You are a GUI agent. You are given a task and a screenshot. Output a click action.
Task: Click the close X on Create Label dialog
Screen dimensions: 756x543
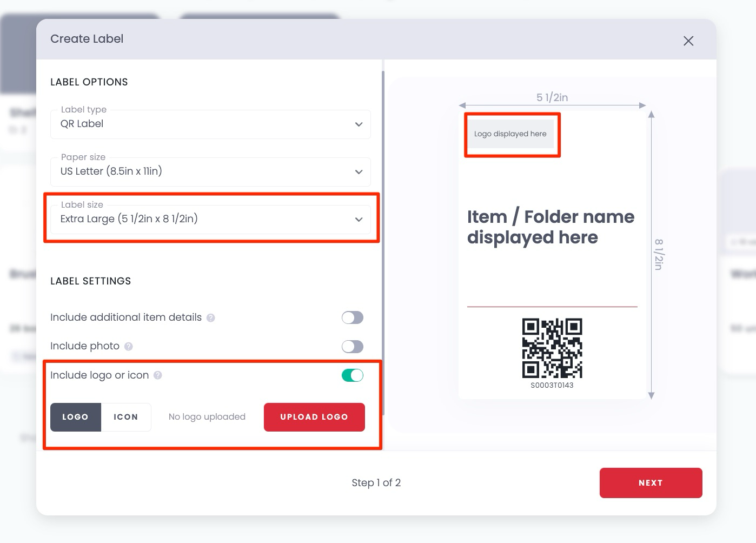688,41
